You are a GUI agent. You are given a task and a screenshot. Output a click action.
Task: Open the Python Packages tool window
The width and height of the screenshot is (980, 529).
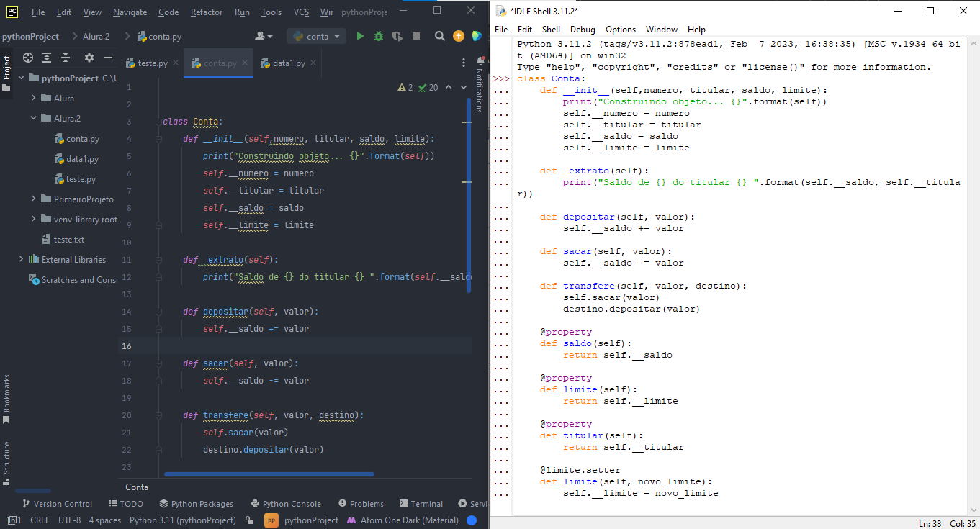(x=197, y=504)
